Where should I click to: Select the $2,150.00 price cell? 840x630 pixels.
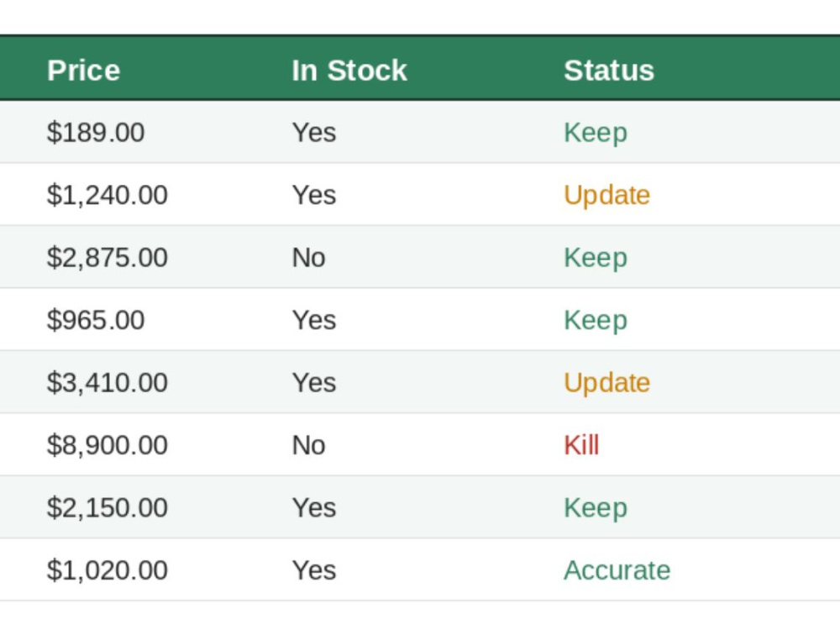coord(108,508)
